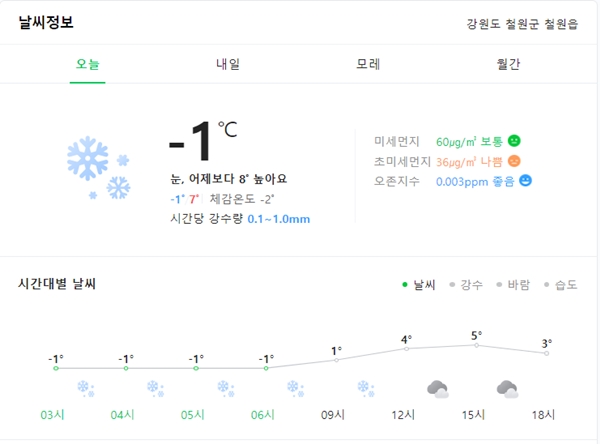Image resolution: width=600 pixels, height=444 pixels.
Task: Click orange frown face beside 초미세먼지 나쁨
Action: (514, 161)
